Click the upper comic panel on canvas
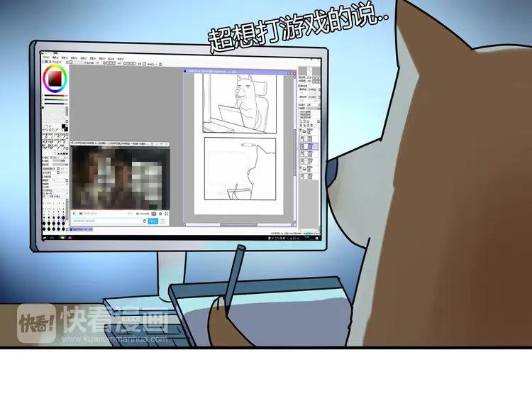Screen dimensions: 532x416 coord(240,104)
